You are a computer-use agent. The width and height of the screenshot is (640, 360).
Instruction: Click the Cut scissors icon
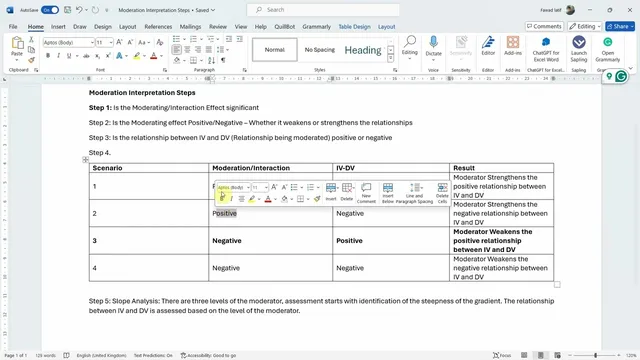(x=31, y=40)
